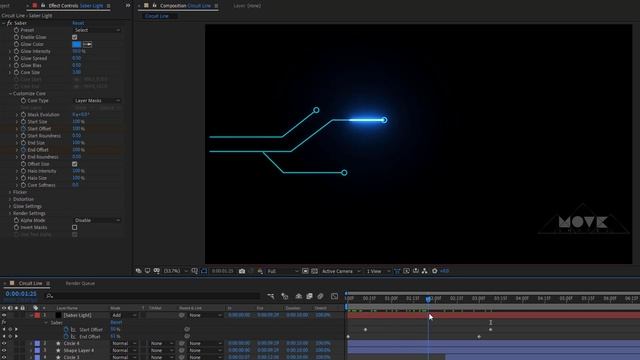Click Reset next to Saber in timeline
The height and width of the screenshot is (360, 640).
coord(116,322)
